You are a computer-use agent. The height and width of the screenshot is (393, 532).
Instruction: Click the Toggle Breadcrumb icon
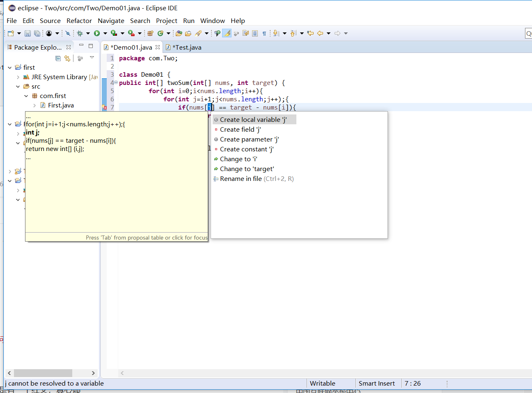pyautogui.click(x=218, y=33)
